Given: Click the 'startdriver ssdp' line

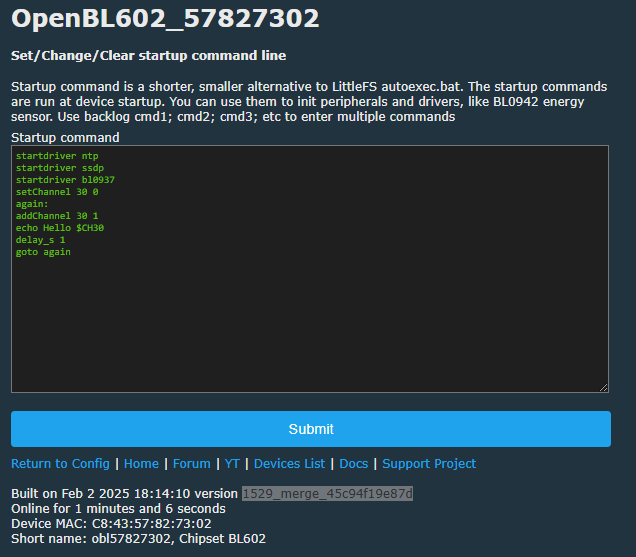Looking at the screenshot, I should click(x=60, y=168).
